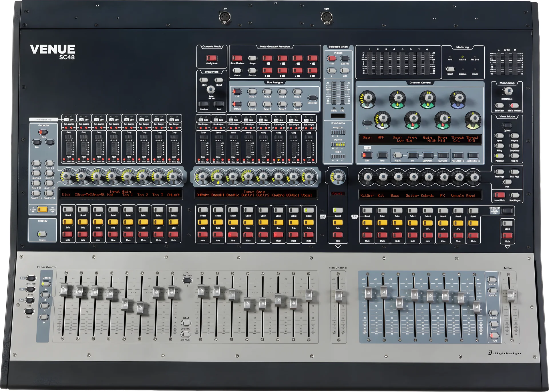Set encoders to Pan mode
This screenshot has height=392, width=549.
(x=37, y=142)
